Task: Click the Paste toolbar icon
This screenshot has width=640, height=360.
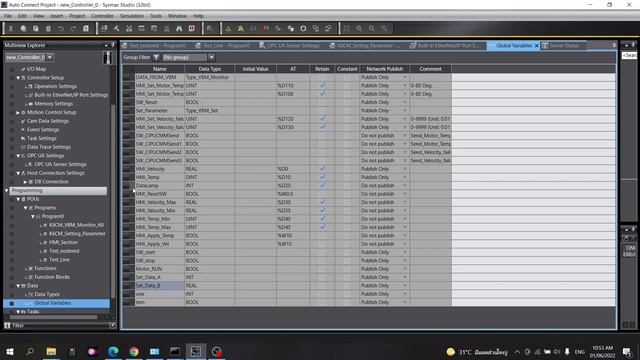Action: tap(36, 29)
